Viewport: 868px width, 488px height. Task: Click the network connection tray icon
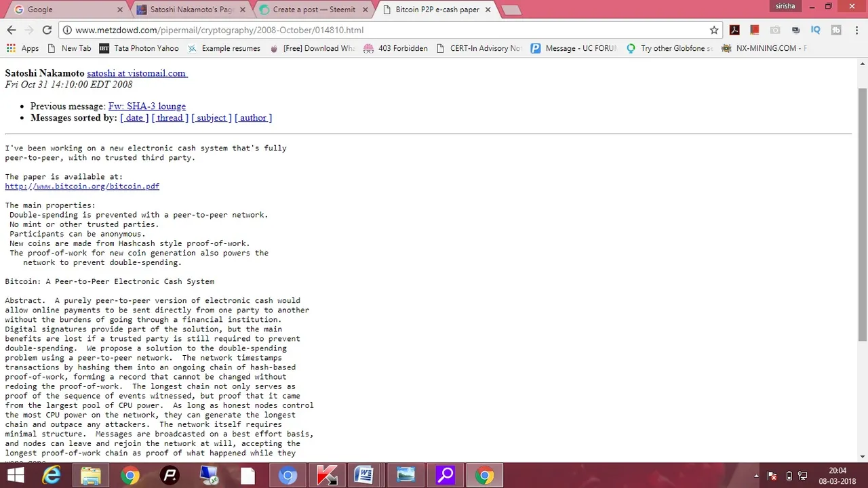(803, 476)
